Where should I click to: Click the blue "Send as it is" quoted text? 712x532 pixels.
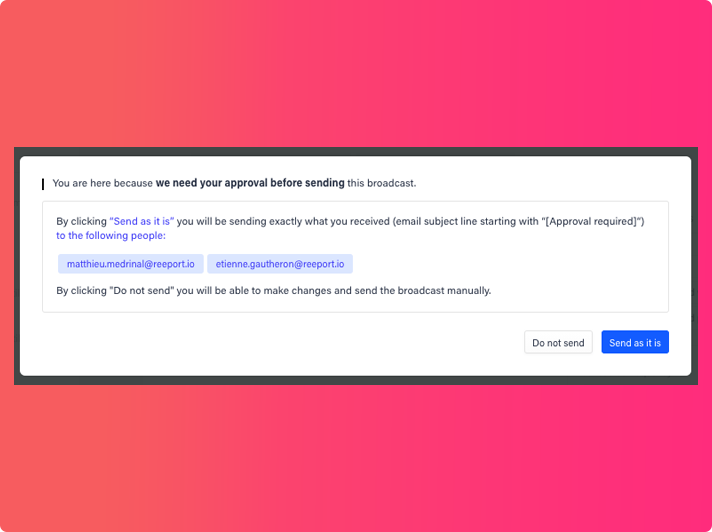[x=141, y=221]
